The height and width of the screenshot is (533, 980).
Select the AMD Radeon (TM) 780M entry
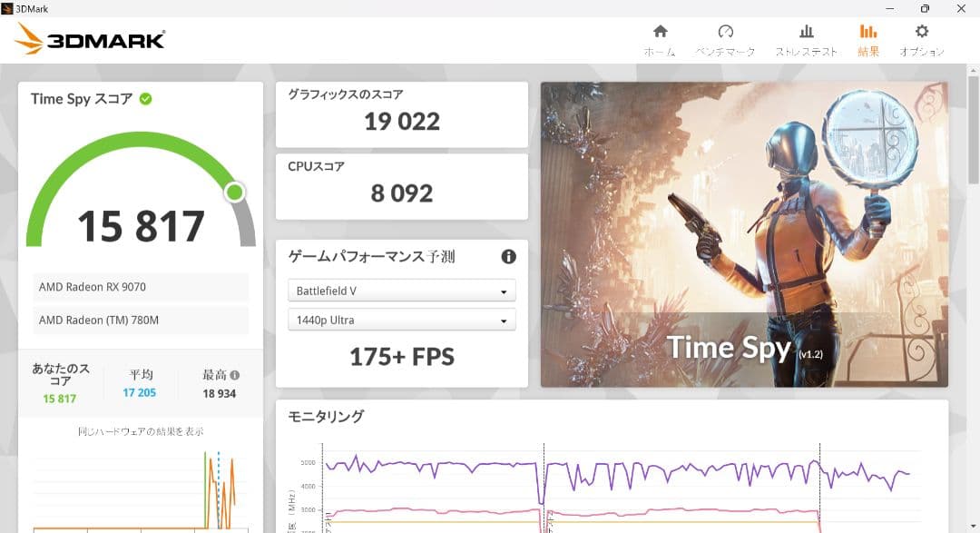[140, 320]
